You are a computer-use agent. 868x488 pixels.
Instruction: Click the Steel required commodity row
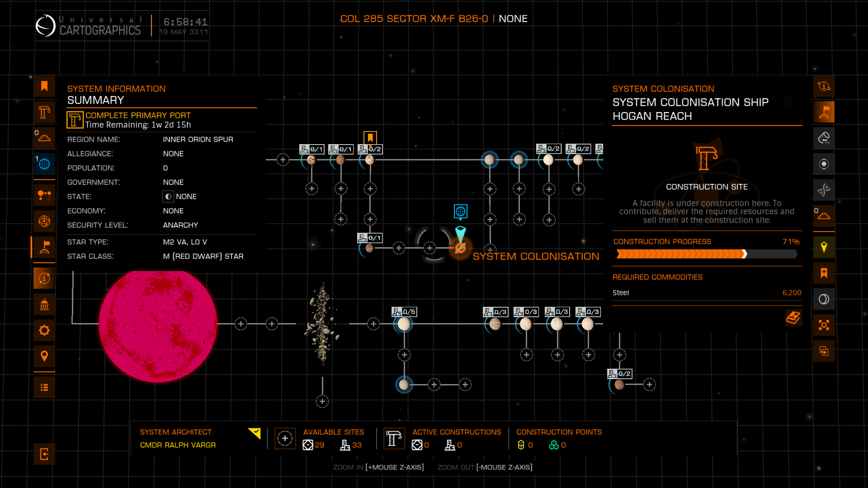point(707,293)
